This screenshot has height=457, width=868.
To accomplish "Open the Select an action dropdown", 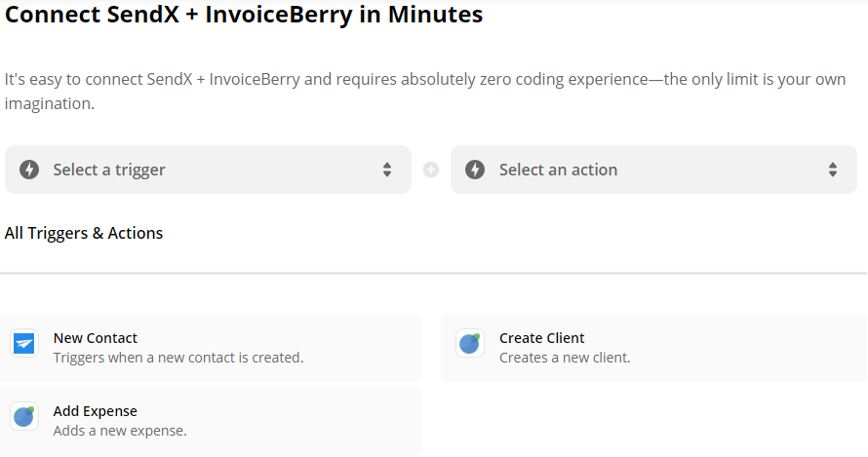I will pos(653,170).
